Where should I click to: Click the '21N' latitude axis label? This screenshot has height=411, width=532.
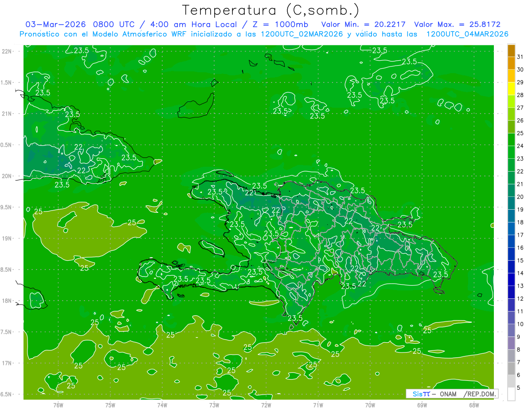click(7, 114)
